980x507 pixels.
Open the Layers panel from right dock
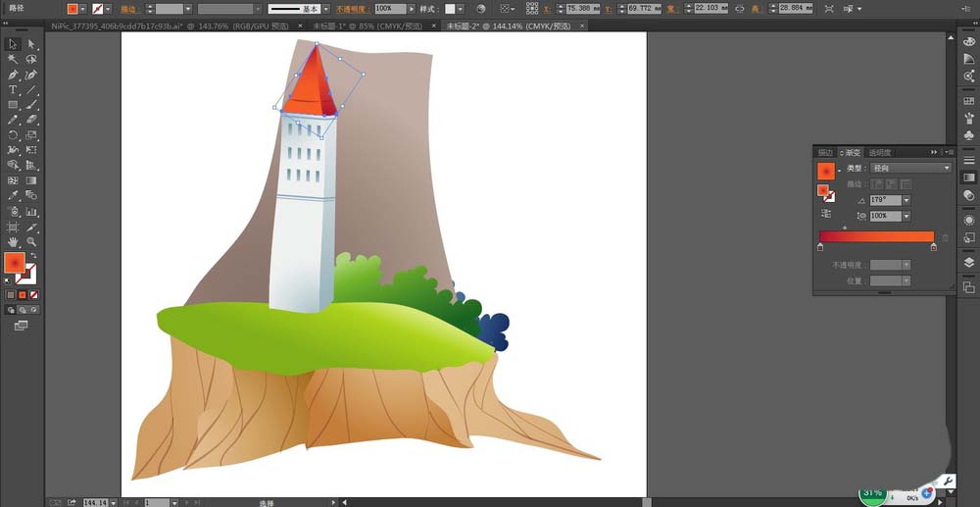coord(968,262)
